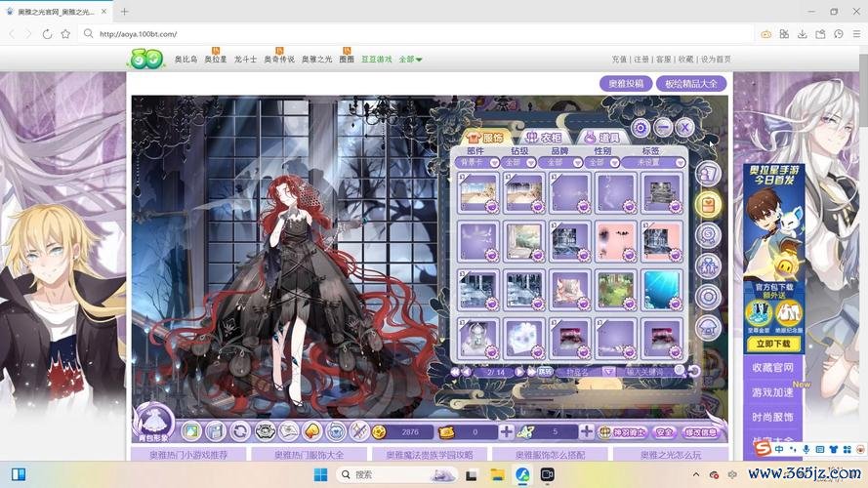The image size is (868, 488).
Task: Open the 钻级 diamond level dropdown
Action: pos(518,163)
